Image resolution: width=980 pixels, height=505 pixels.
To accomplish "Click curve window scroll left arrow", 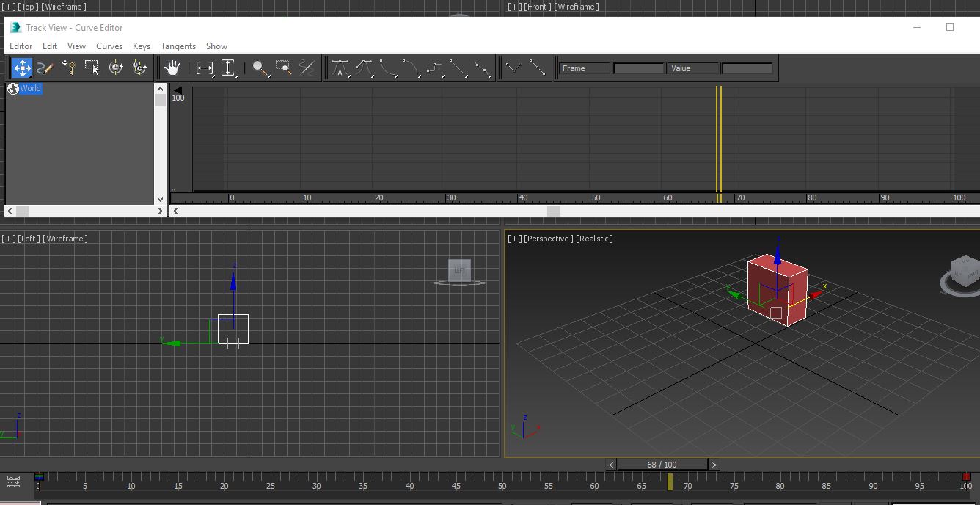I will click(x=175, y=211).
